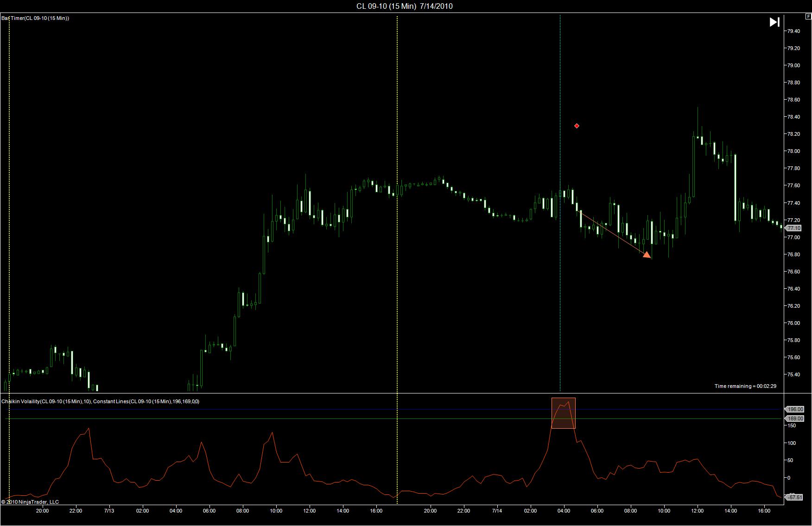The image size is (812, 526).
Task: Click the 7/14 date label on time axis
Action: (x=497, y=511)
